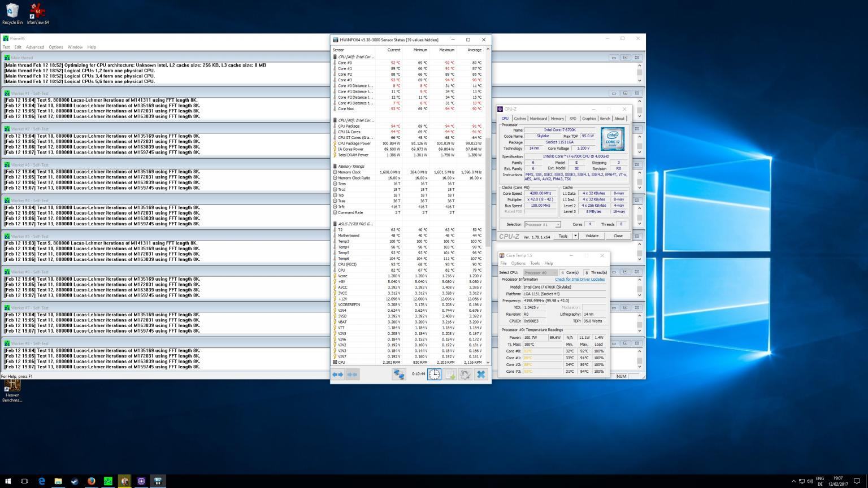The image size is (868, 488).
Task: Switch to HWiNFO64 taskbar icon
Action: (158, 481)
